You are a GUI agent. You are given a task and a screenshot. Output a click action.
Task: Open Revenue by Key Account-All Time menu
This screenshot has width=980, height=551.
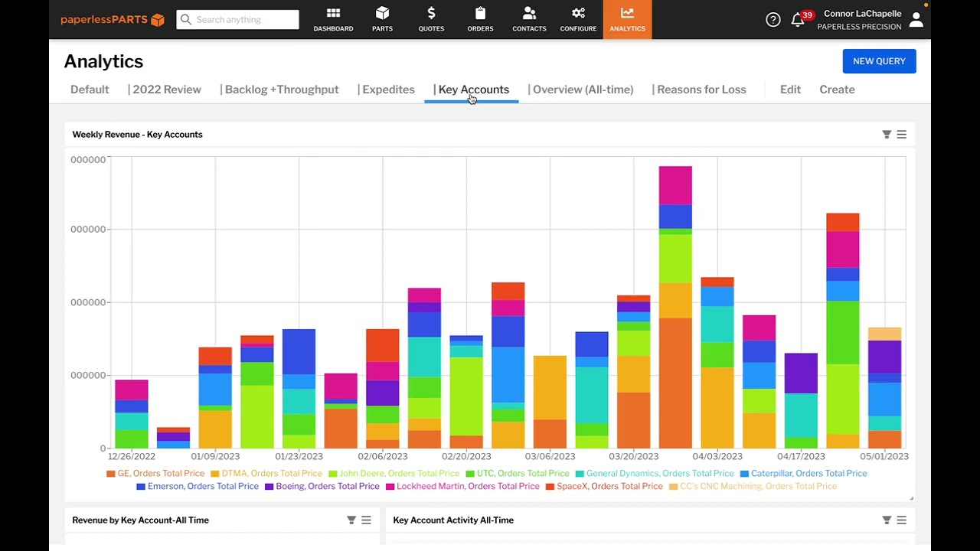click(366, 520)
